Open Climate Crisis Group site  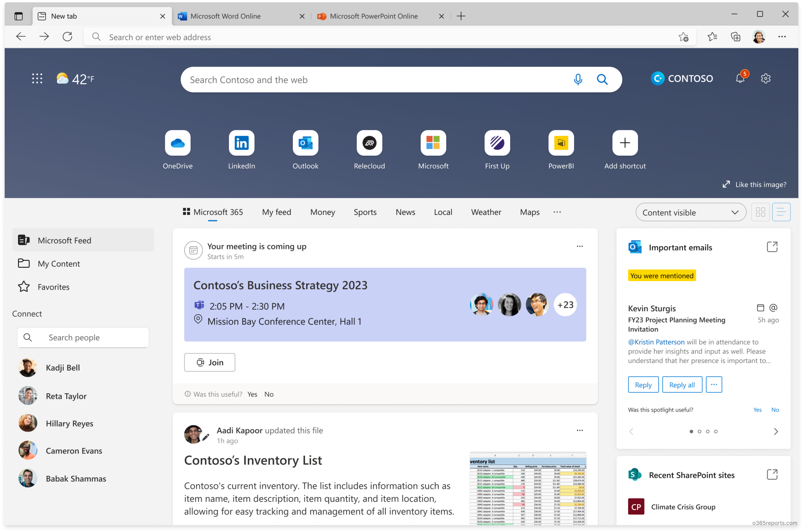(x=683, y=507)
